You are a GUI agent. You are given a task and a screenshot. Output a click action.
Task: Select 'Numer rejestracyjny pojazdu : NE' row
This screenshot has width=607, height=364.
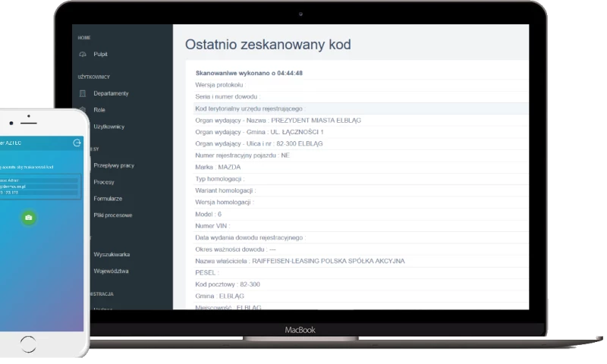(361, 155)
